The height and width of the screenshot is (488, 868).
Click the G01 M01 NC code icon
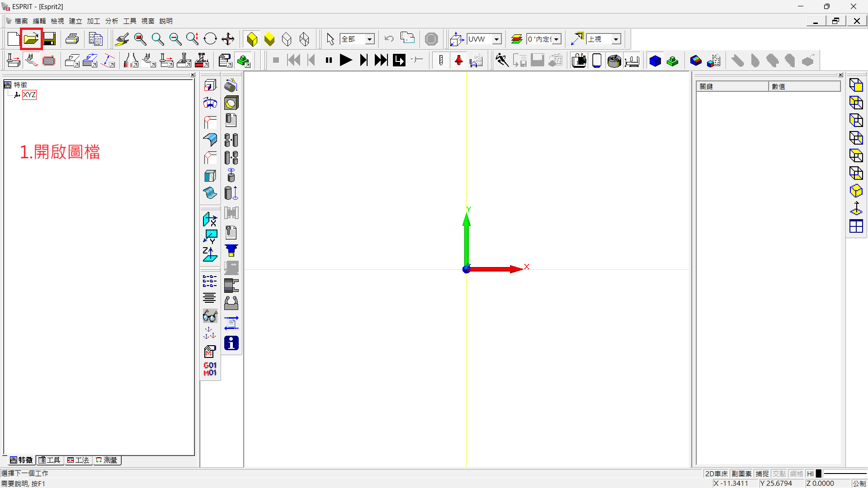(210, 369)
